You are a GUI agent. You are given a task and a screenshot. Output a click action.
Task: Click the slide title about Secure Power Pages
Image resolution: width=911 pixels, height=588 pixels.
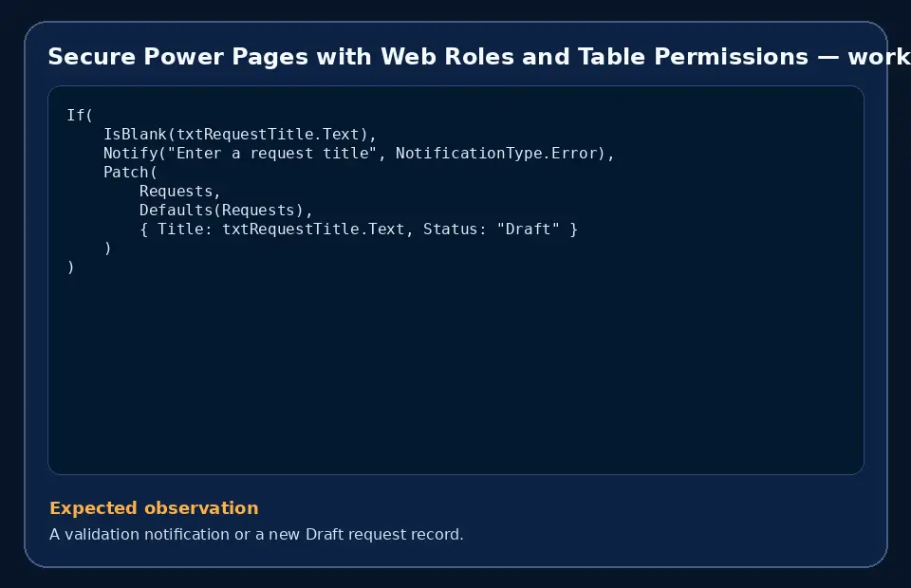(479, 57)
